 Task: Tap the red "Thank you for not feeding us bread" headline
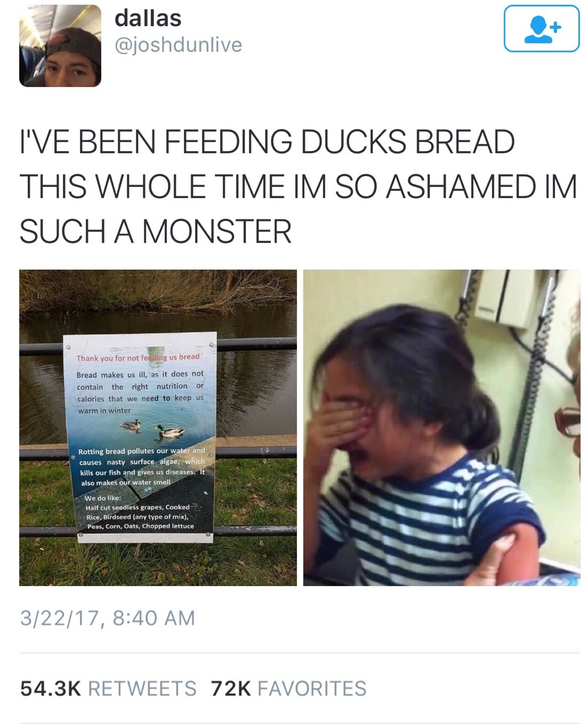tap(138, 357)
